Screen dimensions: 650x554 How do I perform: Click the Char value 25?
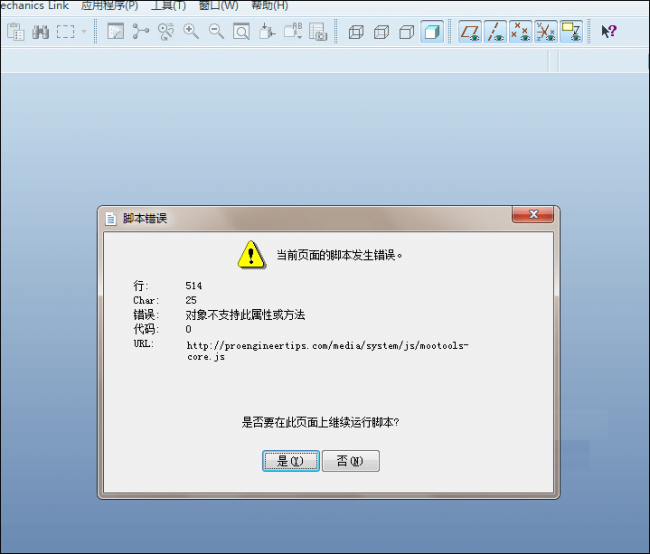191,300
